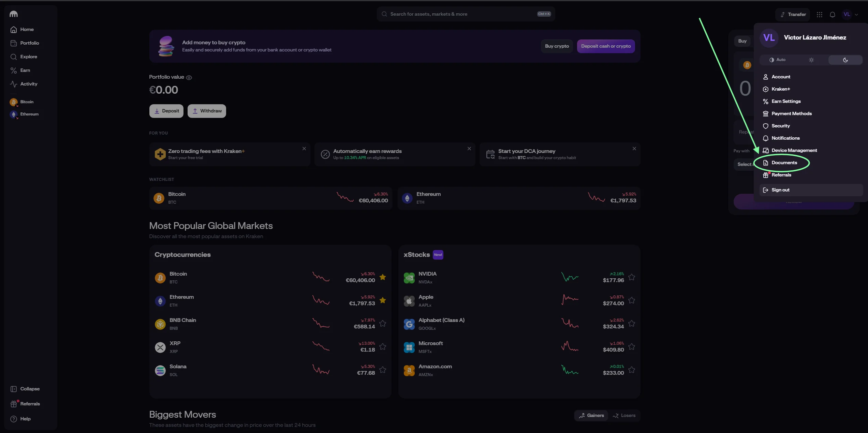
Task: Close the DCA journey card
Action: coord(634,149)
